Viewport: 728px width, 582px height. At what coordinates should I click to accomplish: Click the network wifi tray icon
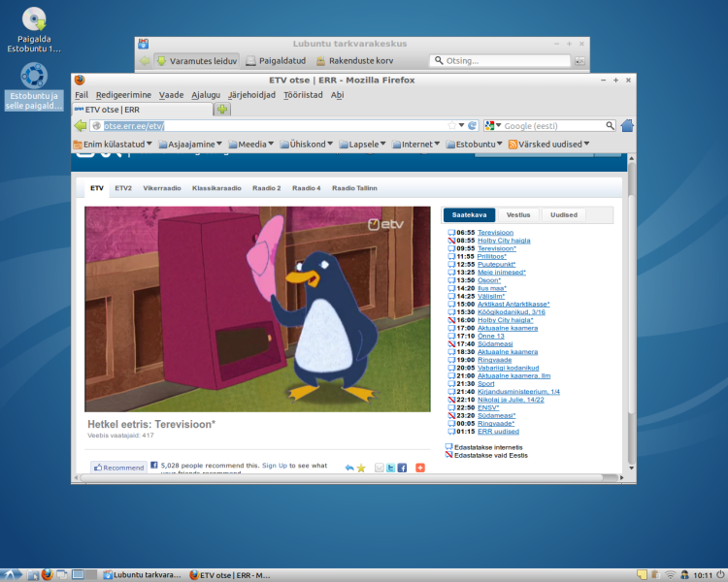[x=670, y=575]
